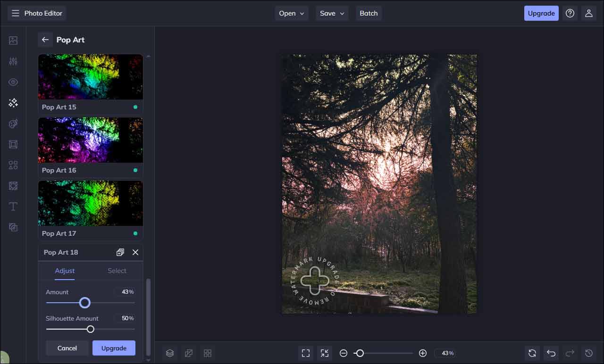Click the Edit adjustments sliders icon
This screenshot has width=604, height=364.
click(13, 61)
